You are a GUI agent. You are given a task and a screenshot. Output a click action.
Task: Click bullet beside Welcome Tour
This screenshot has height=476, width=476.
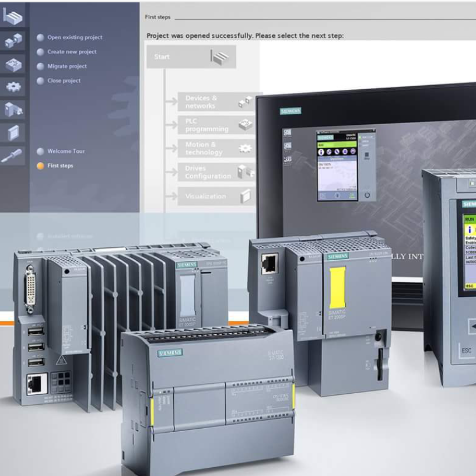tap(40, 152)
